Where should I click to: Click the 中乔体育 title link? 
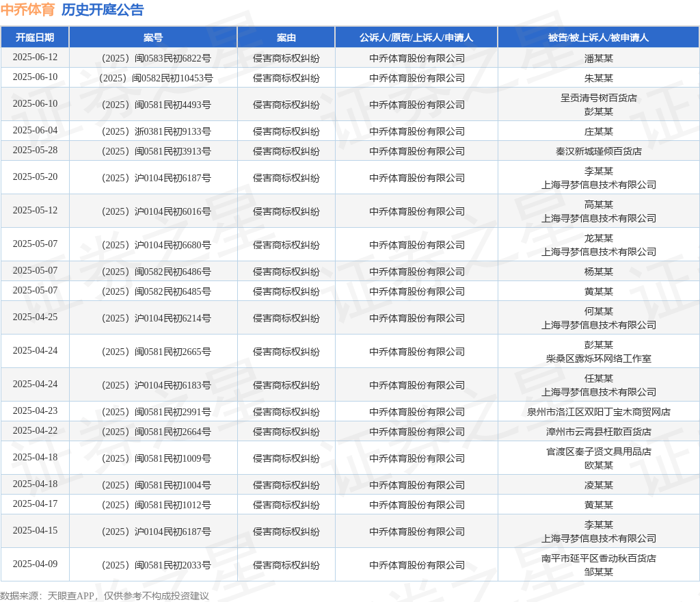coord(27,10)
